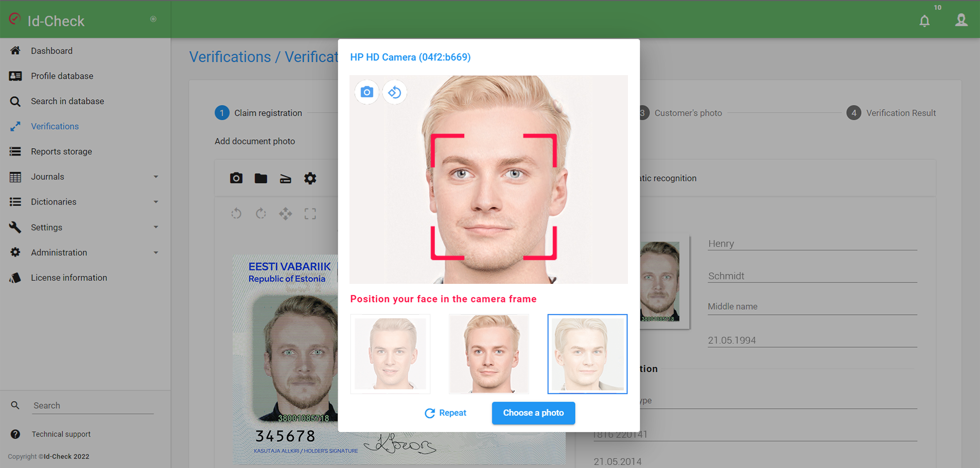
Task: Capture photo with the blue camera icon
Action: coord(366,92)
